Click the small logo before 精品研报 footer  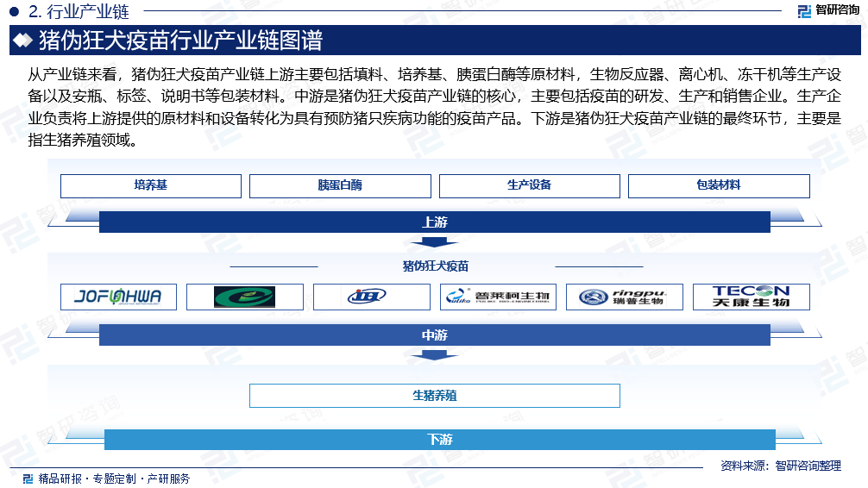pos(28,479)
